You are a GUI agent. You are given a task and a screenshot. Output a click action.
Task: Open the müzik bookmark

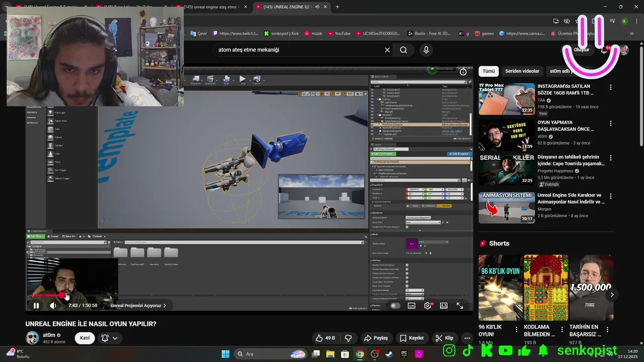pos(313,33)
